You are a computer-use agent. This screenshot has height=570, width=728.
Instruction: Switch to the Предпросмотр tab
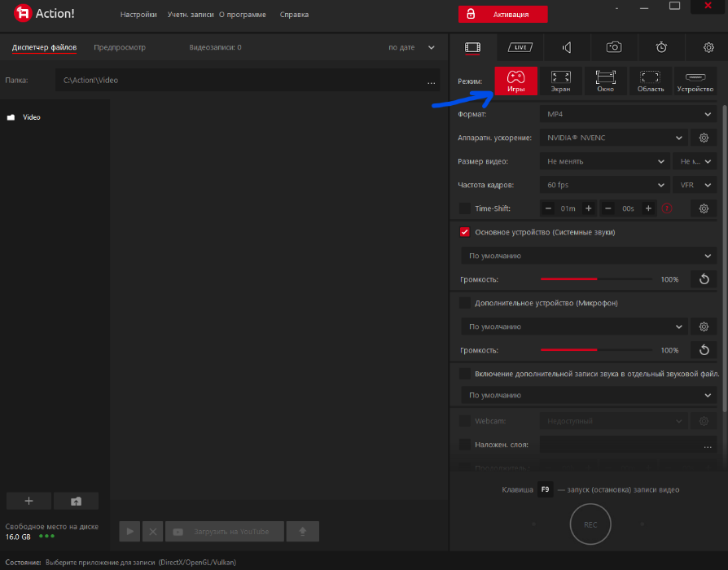120,47
